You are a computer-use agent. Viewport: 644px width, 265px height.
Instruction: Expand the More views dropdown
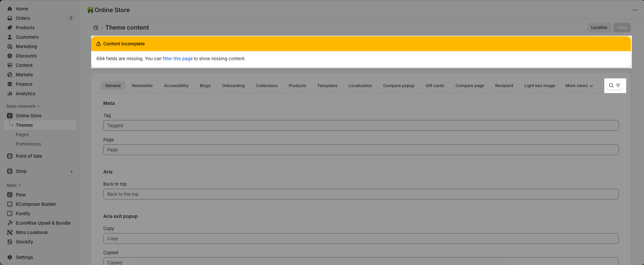point(579,86)
